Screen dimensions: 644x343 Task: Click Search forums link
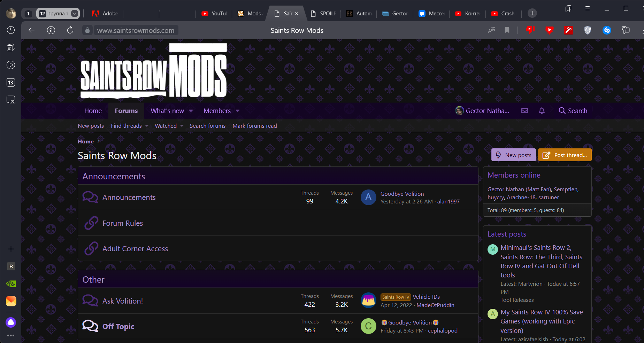[x=208, y=126]
